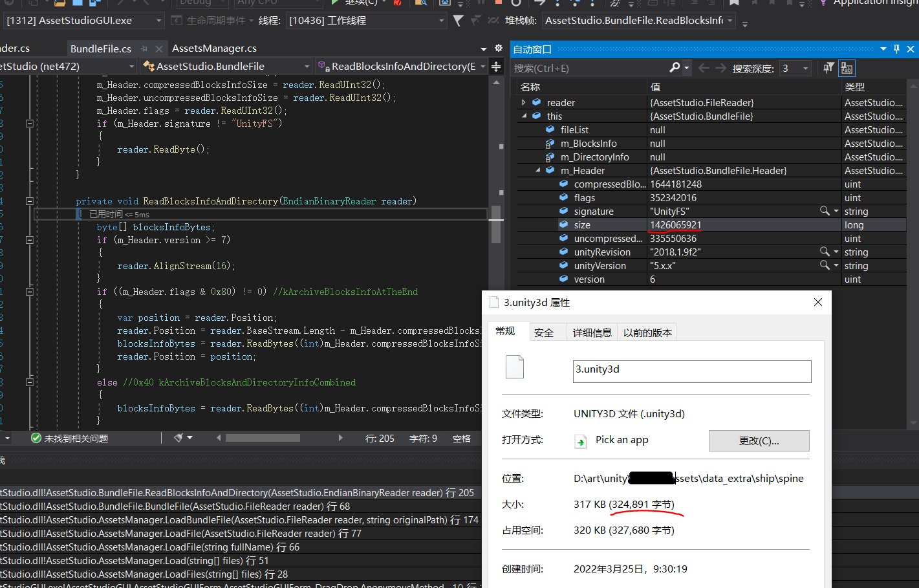Open the search depth dropdown
The width and height of the screenshot is (919, 588).
tap(805, 68)
